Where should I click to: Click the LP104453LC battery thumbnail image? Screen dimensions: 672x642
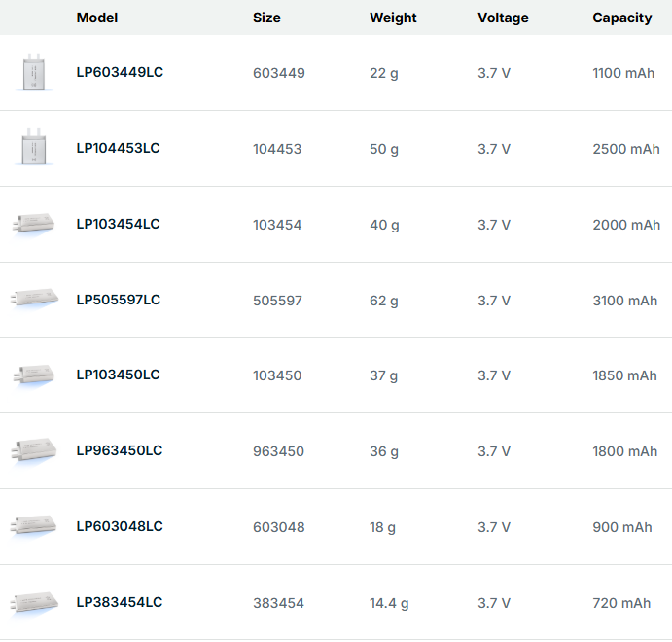[35, 148]
